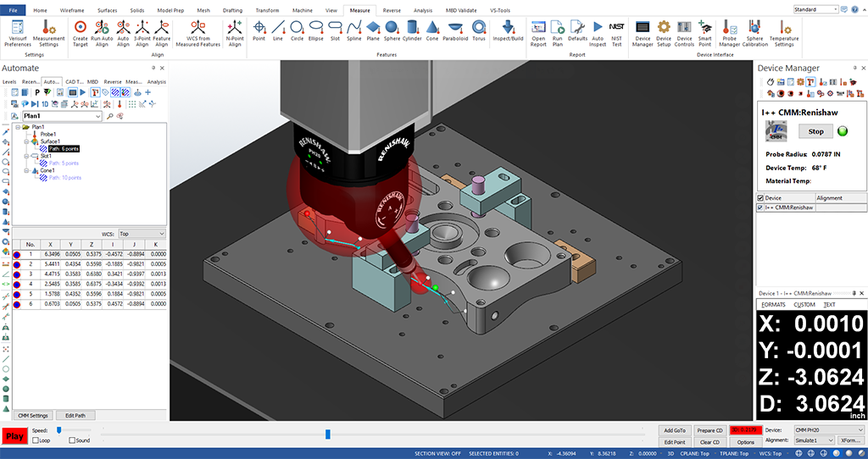Collapse the Slot1 tree node
The width and height of the screenshot is (868, 459).
click(26, 157)
